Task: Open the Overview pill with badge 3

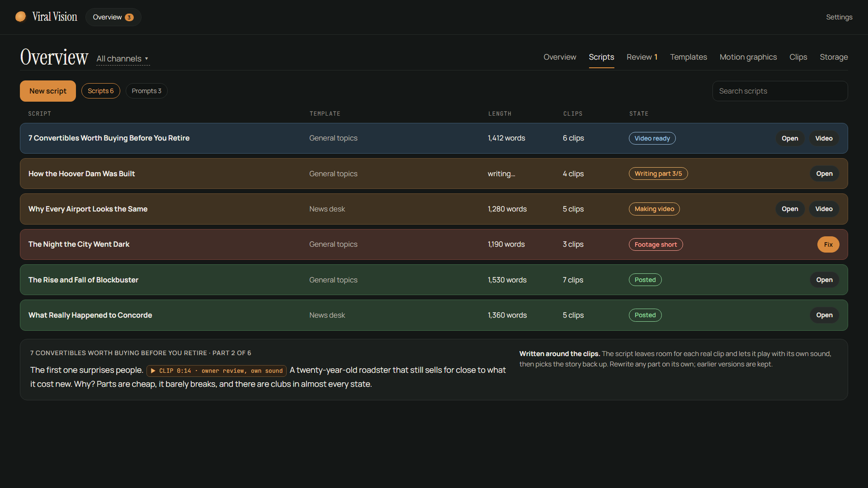Action: pyautogui.click(x=113, y=17)
